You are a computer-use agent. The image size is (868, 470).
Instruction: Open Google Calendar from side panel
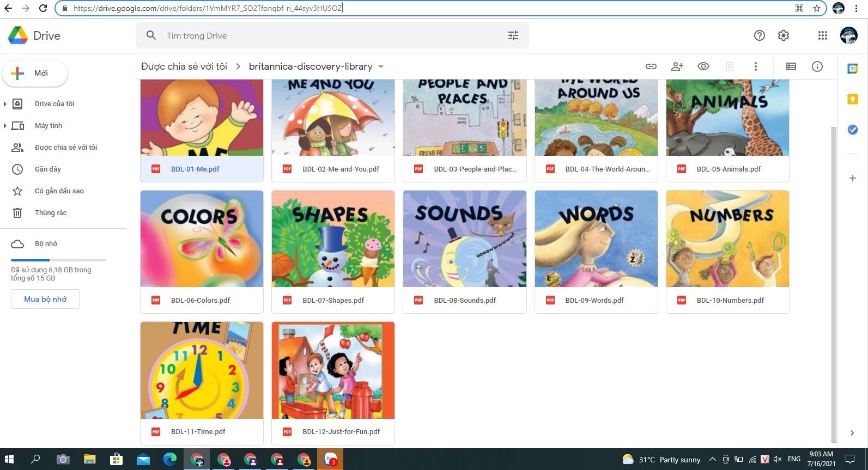click(x=852, y=69)
